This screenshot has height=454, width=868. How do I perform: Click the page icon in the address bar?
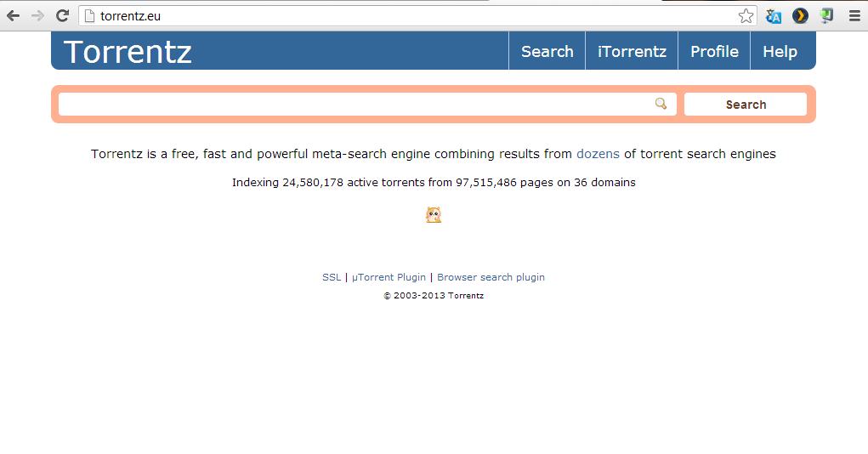(x=89, y=16)
